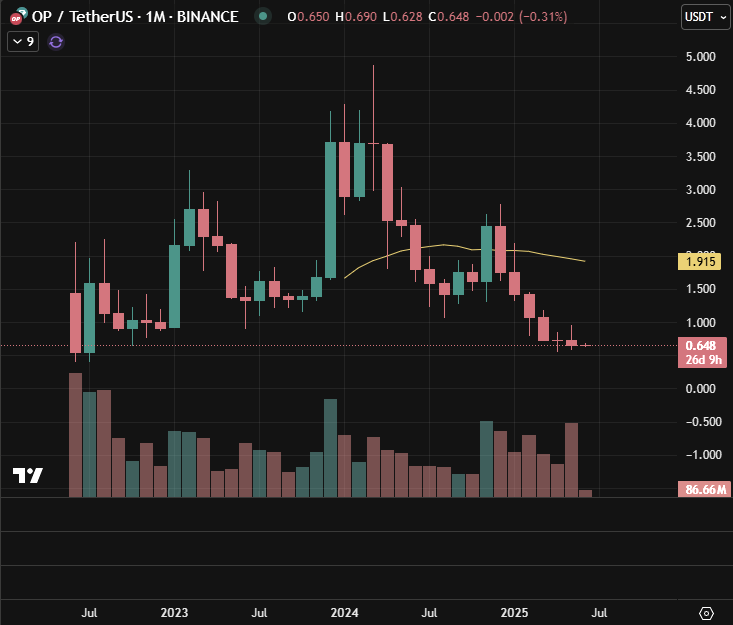Click the countdown timer 26d 9h
This screenshot has width=733, height=625.
pos(703,360)
